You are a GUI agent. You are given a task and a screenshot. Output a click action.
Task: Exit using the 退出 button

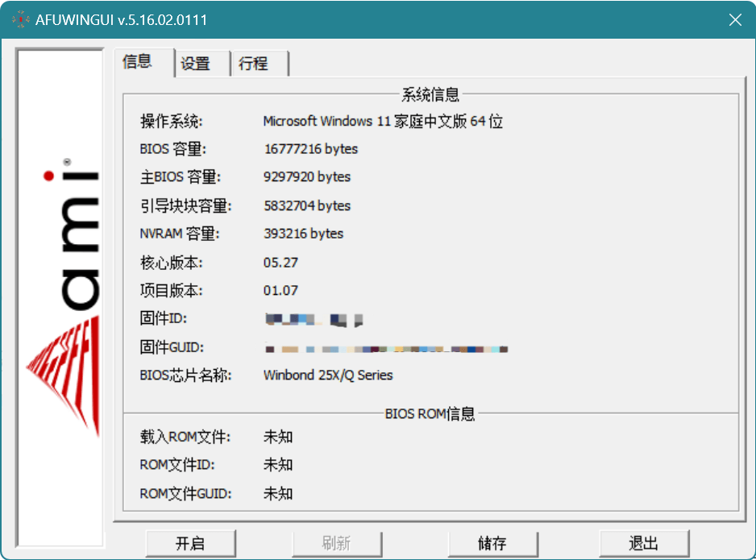(x=644, y=543)
